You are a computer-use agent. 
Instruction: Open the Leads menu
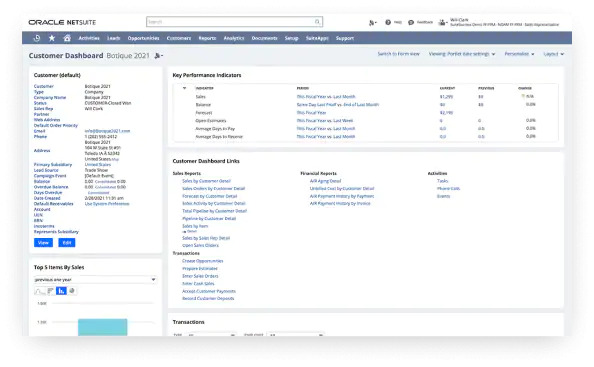[113, 38]
